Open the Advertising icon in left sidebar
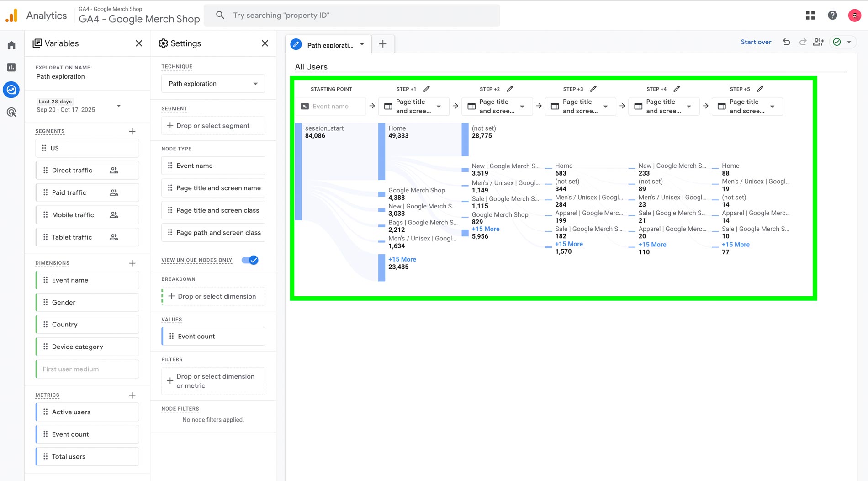868x481 pixels. [11, 112]
